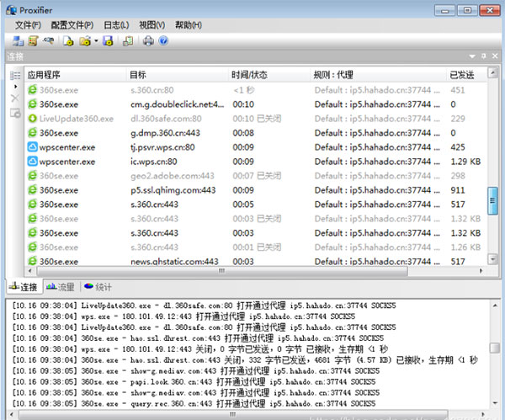The image size is (505, 420).
Task: Click the LiveUpdate360.exe green icon
Action: (32, 119)
